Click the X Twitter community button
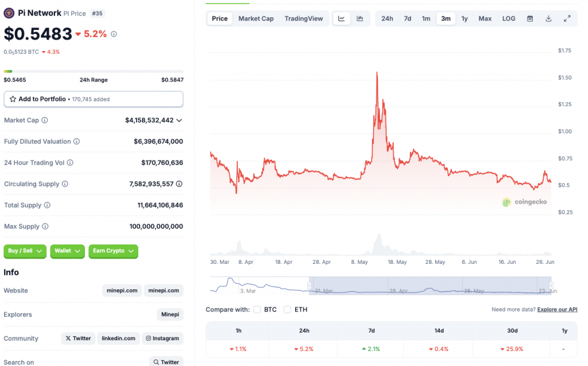Screen dimensions: 588x366 click(78, 338)
